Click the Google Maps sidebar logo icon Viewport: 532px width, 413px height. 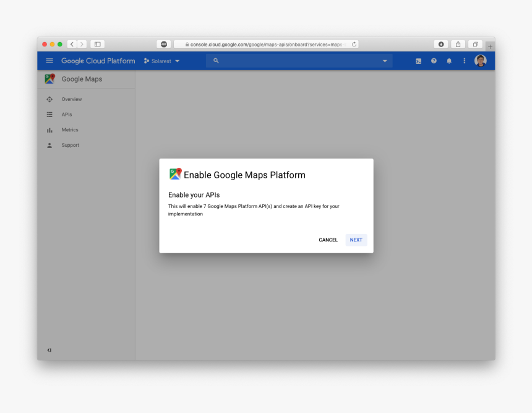pos(50,79)
